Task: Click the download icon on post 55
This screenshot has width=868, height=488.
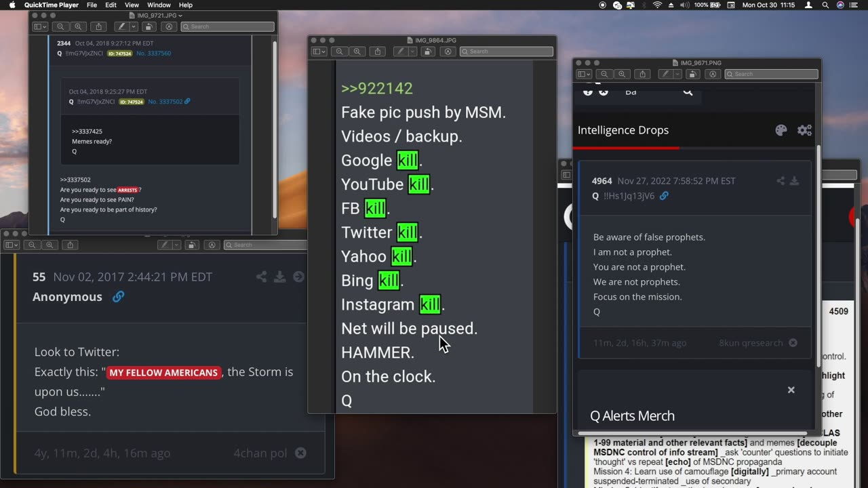Action: click(x=279, y=277)
